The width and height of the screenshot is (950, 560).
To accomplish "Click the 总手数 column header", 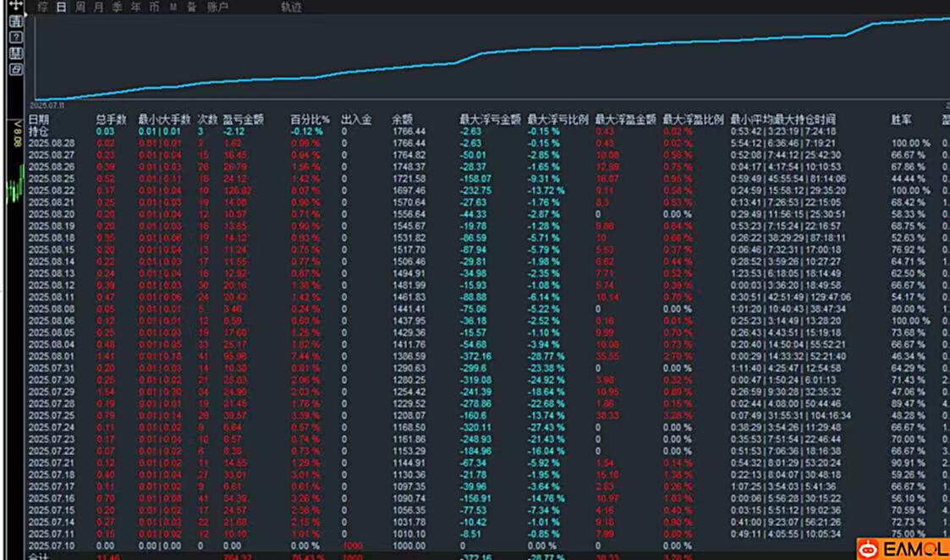I will coord(112,120).
